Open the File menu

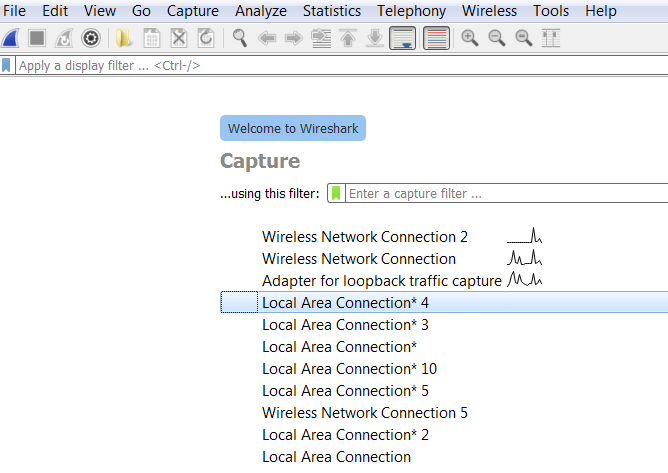[x=14, y=11]
